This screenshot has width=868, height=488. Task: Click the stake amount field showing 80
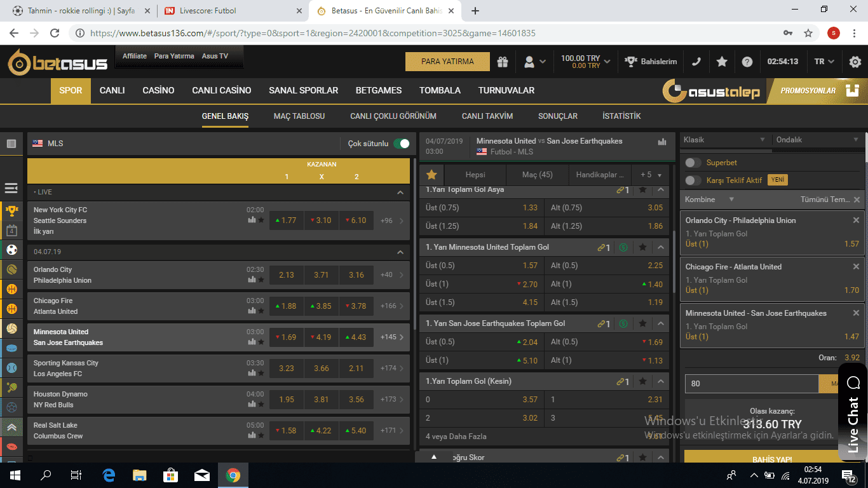pyautogui.click(x=752, y=384)
